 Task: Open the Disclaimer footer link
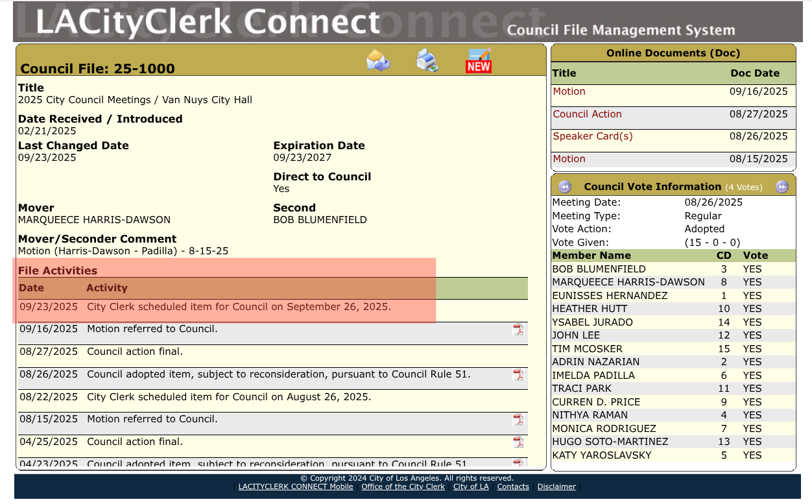pos(556,486)
